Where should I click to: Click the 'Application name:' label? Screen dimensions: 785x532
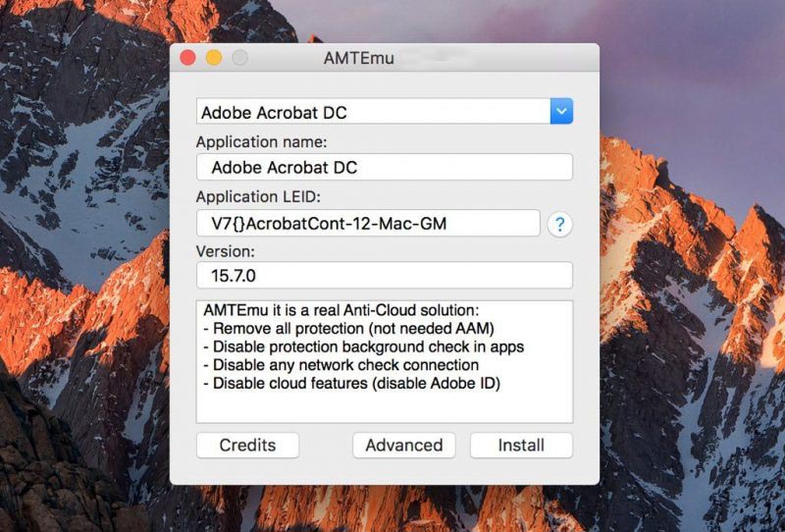pyautogui.click(x=261, y=142)
